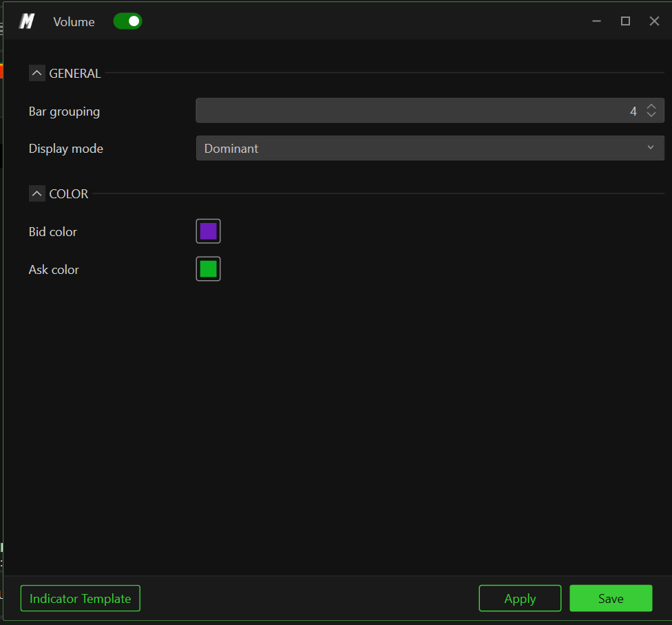This screenshot has width=672, height=625.
Task: Collapse the COLOR section chevron
Action: (x=37, y=193)
